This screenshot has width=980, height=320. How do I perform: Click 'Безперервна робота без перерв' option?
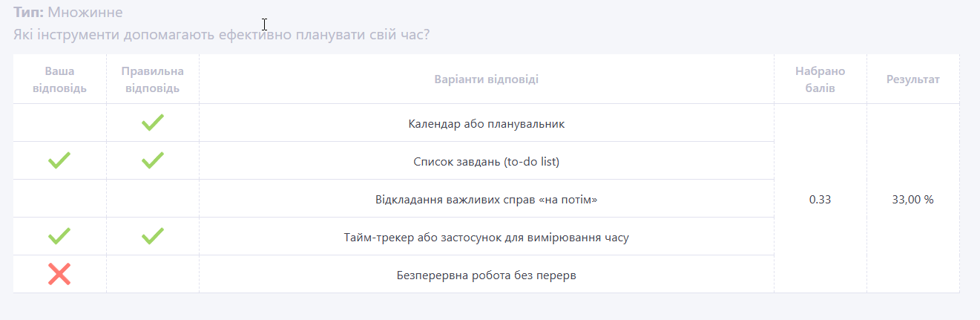486,275
